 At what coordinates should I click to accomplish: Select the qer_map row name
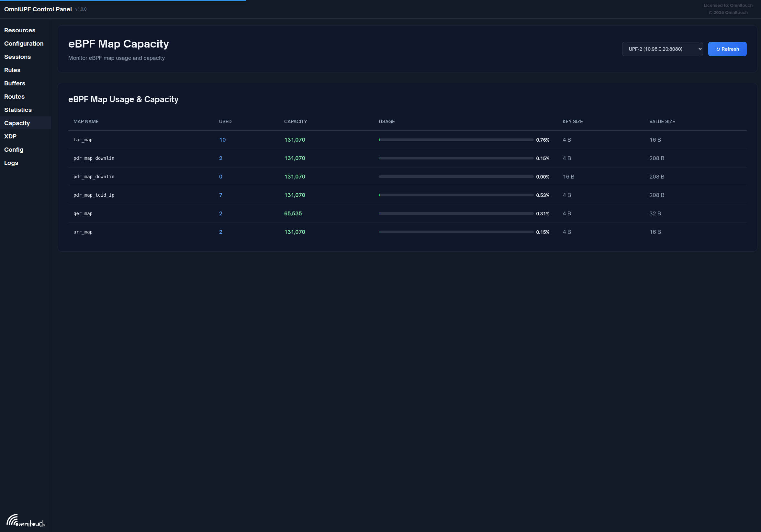tap(83, 213)
